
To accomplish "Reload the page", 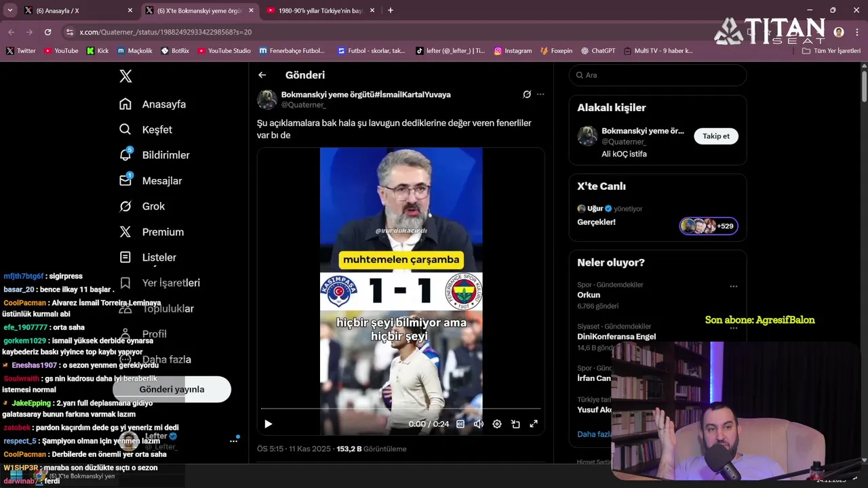I will [x=47, y=32].
